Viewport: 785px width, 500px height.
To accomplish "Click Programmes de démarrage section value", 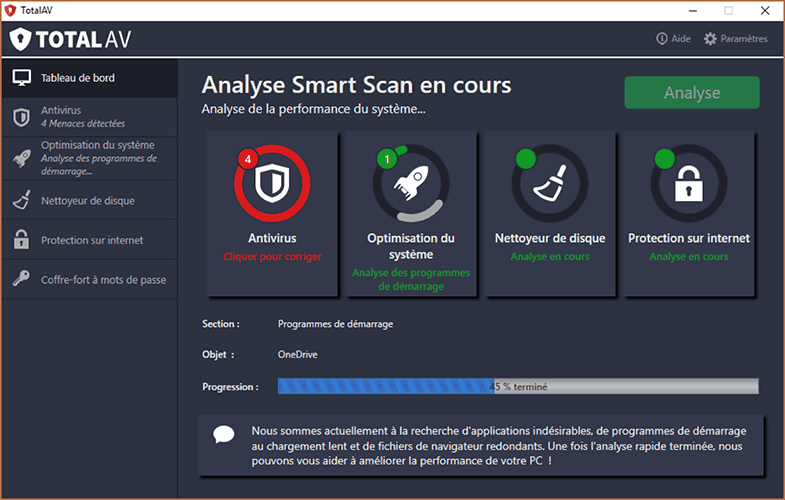I will (x=335, y=324).
